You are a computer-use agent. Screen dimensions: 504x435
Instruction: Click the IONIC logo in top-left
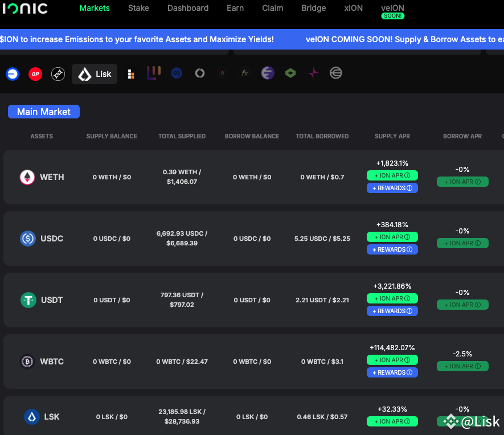(x=25, y=9)
